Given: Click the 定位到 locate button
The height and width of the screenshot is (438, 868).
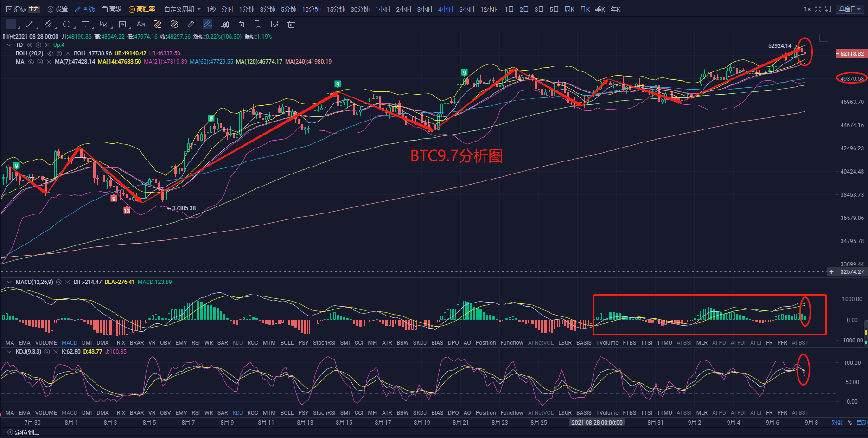Looking at the screenshot, I should 23,432.
